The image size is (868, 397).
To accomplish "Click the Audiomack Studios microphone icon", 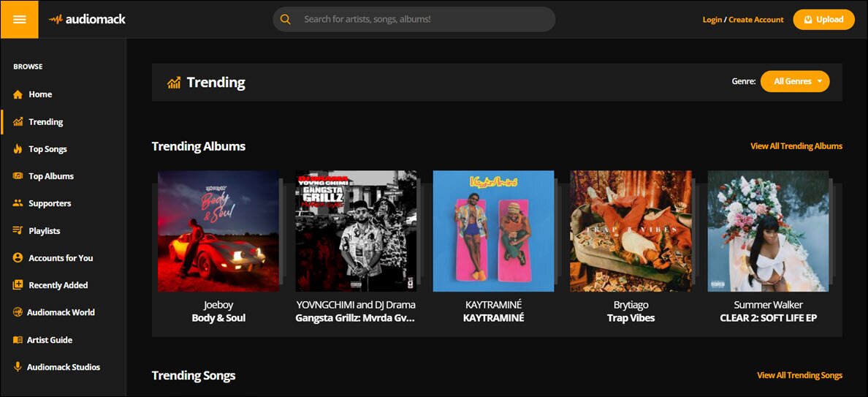I will 18,367.
